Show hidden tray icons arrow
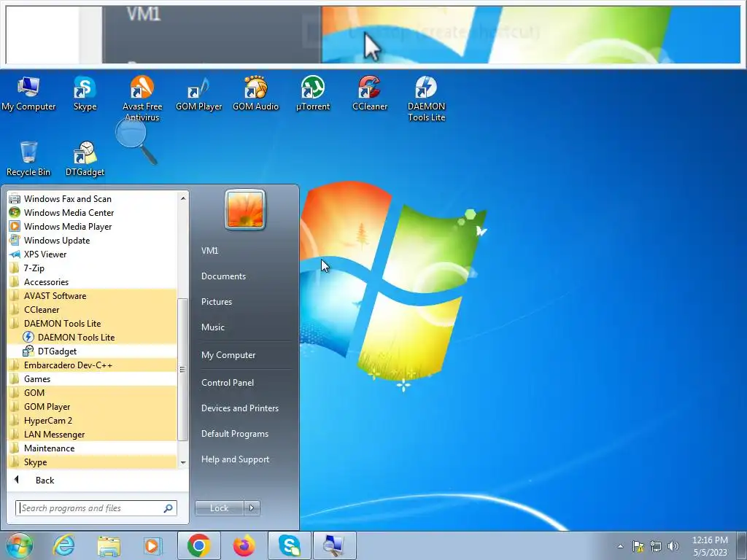Image resolution: width=747 pixels, height=560 pixels. click(620, 546)
